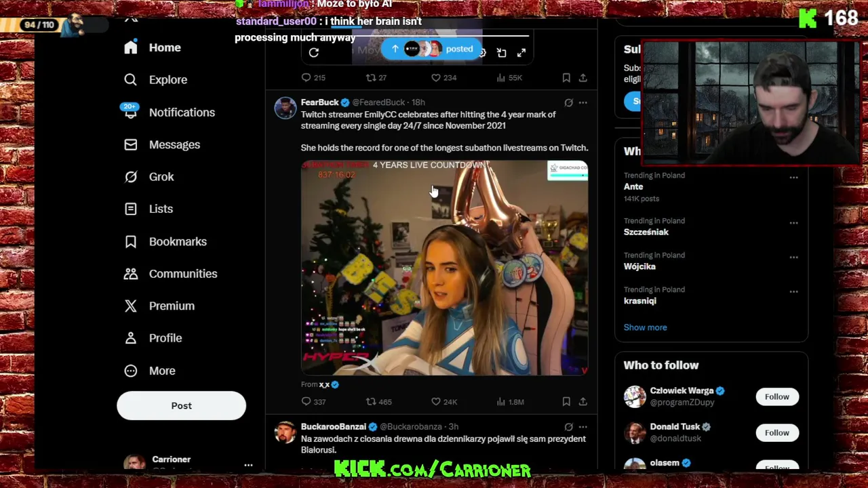
Task: Open the Profile person icon
Action: [130, 338]
